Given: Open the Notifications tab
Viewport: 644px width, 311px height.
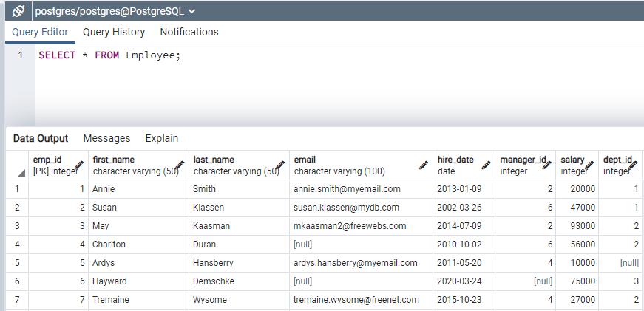Looking at the screenshot, I should [x=189, y=32].
